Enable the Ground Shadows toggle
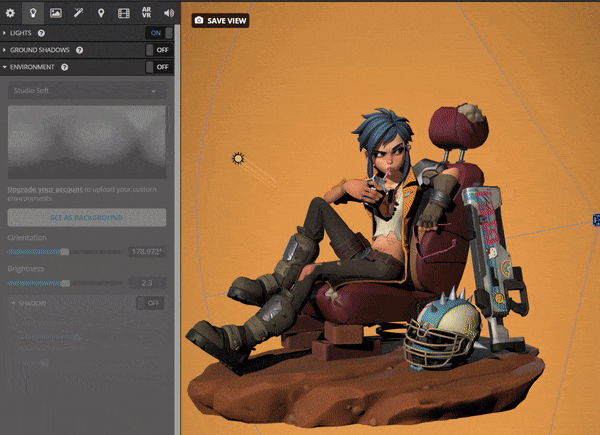Screen dimensions: 600x435 (x=159, y=50)
